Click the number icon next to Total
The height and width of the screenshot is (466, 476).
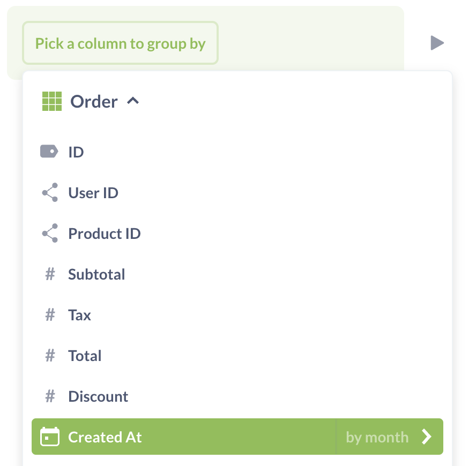50,355
